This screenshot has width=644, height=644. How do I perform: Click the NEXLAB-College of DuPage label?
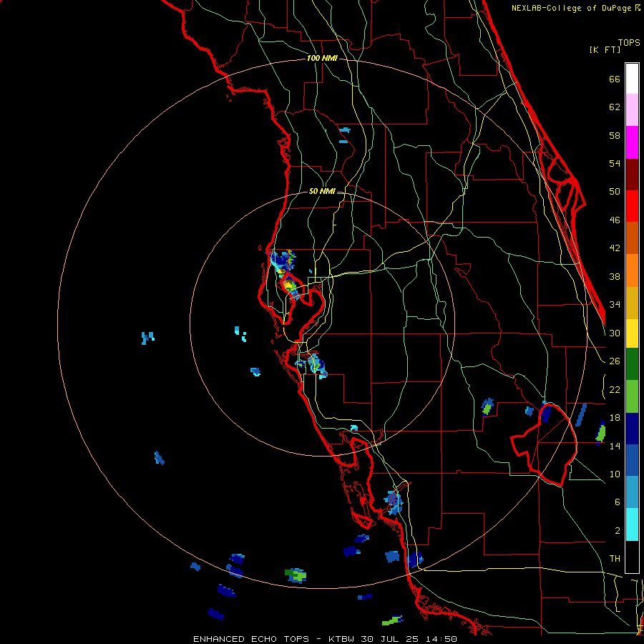572,8
